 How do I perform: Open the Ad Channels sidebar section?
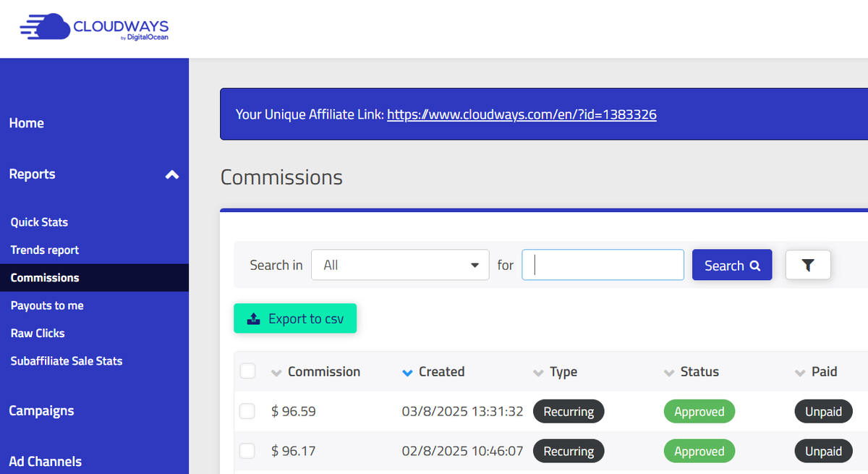[45, 461]
